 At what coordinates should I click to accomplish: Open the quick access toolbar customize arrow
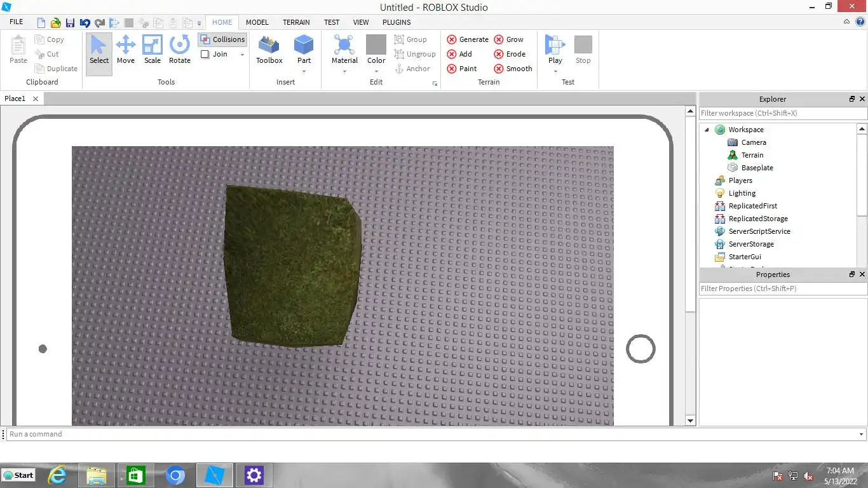point(200,24)
